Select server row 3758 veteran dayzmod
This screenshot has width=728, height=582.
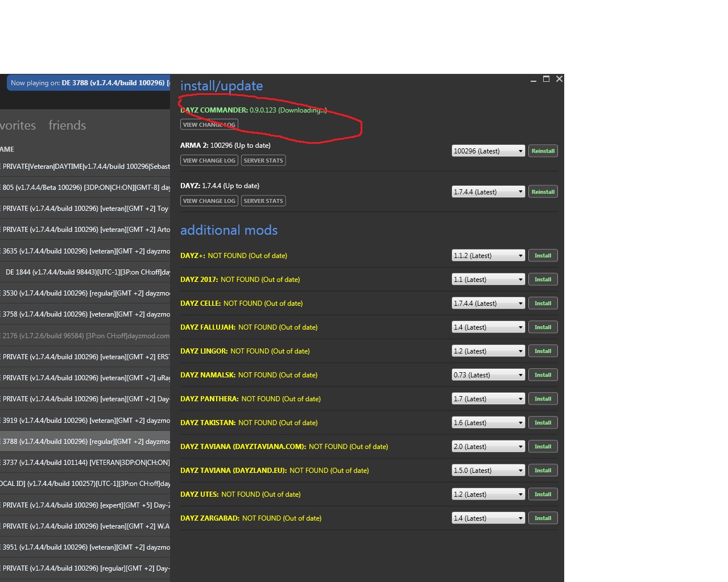tap(85, 314)
